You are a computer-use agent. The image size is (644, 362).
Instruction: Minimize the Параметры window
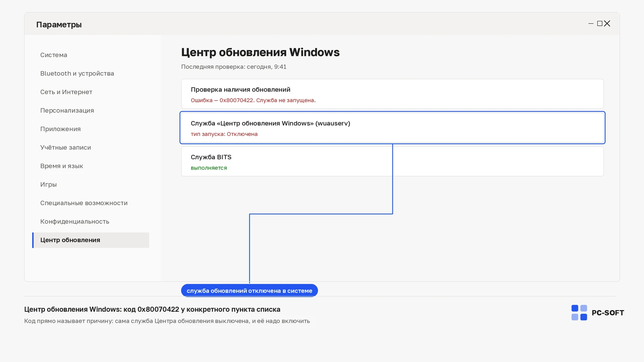tap(591, 24)
